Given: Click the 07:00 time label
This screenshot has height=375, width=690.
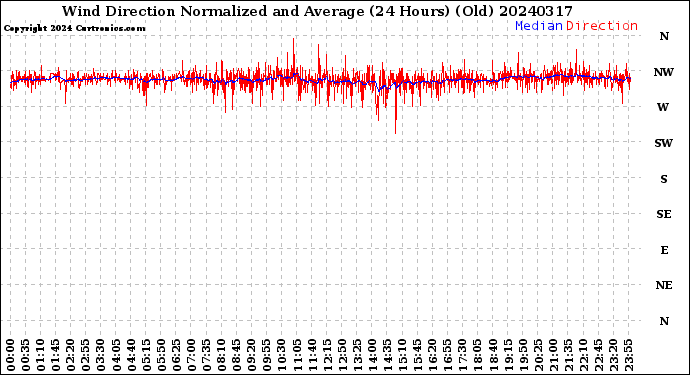Looking at the screenshot, I should click(x=191, y=355).
